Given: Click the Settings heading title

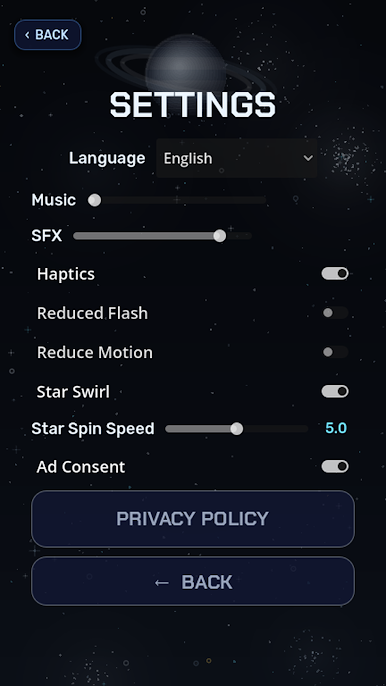Looking at the screenshot, I should 193,105.
